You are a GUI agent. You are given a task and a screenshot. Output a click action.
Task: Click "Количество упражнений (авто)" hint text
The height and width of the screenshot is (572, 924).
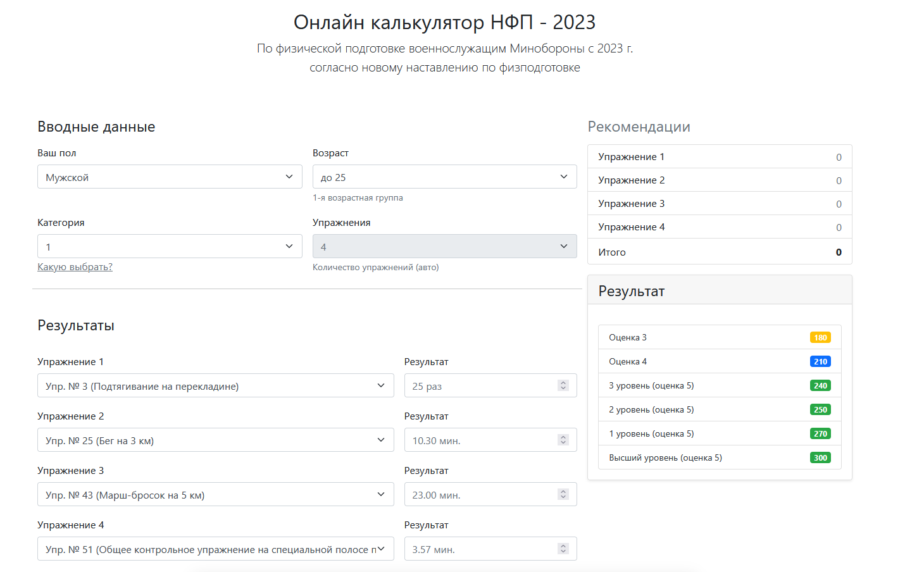[375, 267]
